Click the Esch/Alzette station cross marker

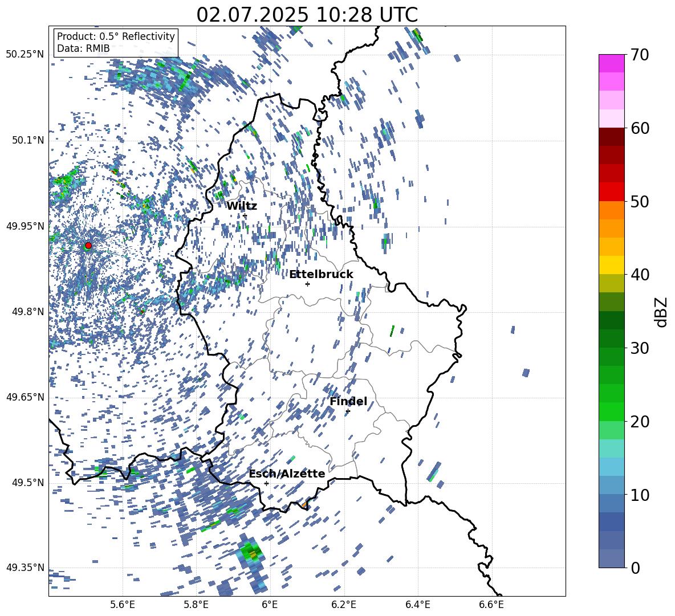pyautogui.click(x=266, y=483)
